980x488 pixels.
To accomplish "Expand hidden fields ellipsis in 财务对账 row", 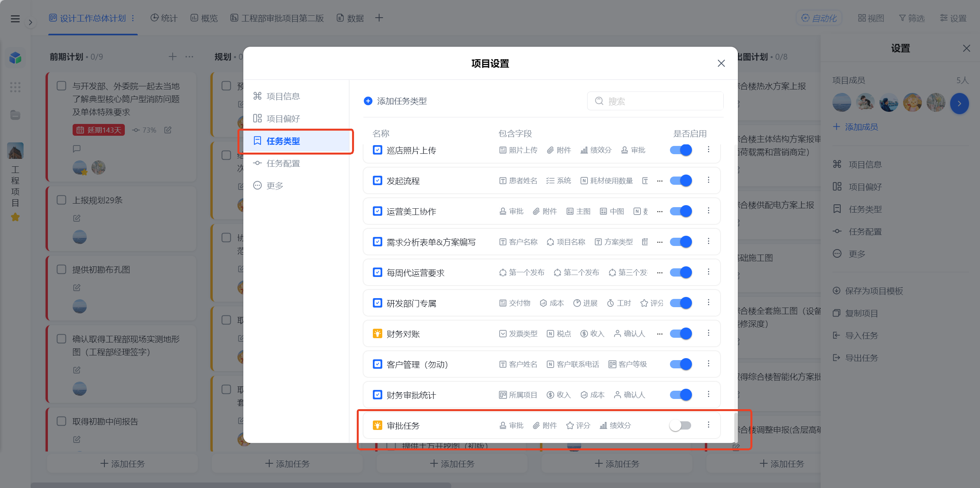I will 660,334.
